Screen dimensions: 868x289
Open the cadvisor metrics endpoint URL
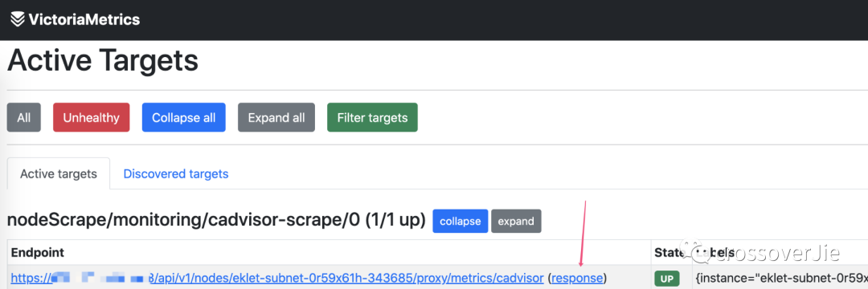pos(277,278)
